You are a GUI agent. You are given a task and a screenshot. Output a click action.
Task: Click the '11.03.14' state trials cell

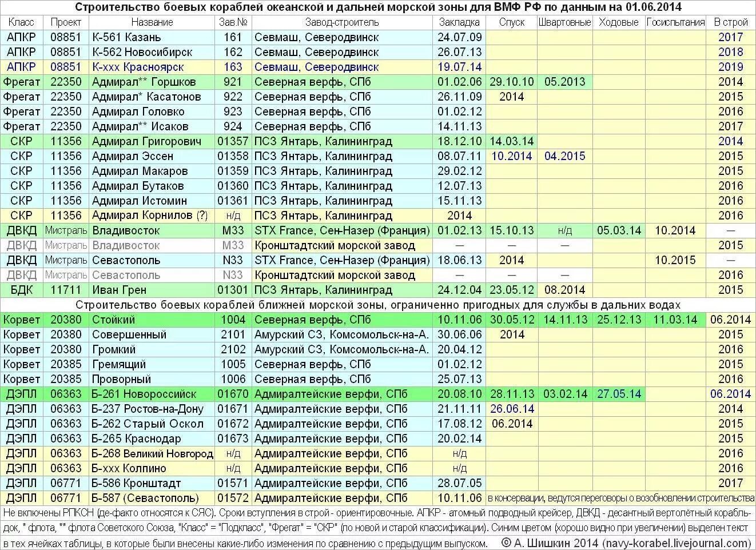[x=675, y=320]
